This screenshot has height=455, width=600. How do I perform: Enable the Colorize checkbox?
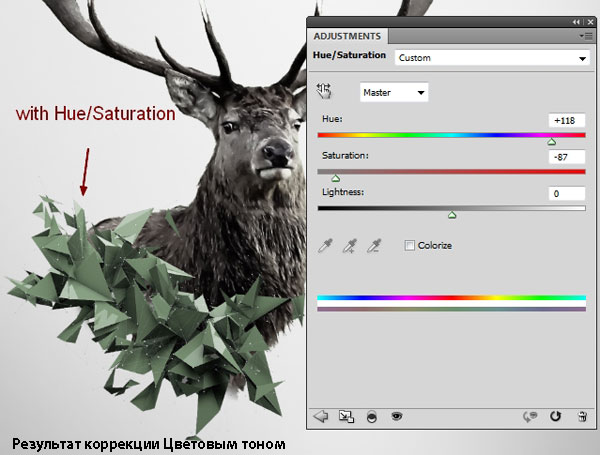pos(409,245)
